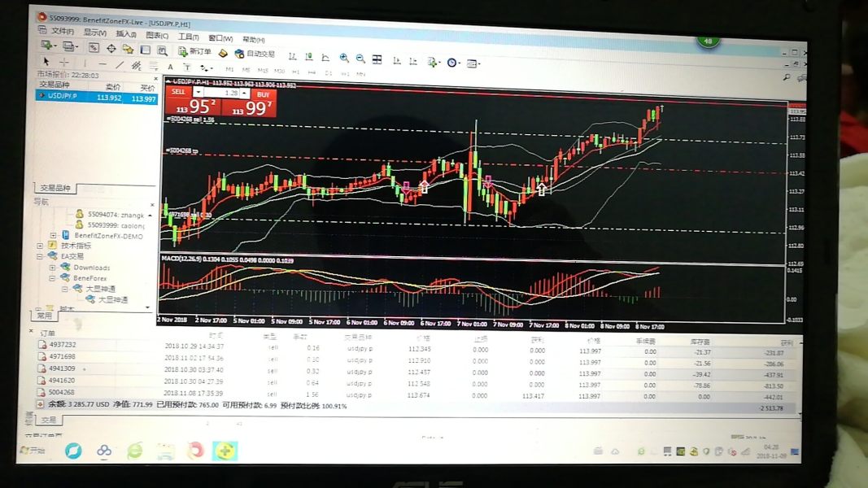This screenshot has height=488, width=868.
Task: Click the tile windows grid icon
Action: [377, 59]
